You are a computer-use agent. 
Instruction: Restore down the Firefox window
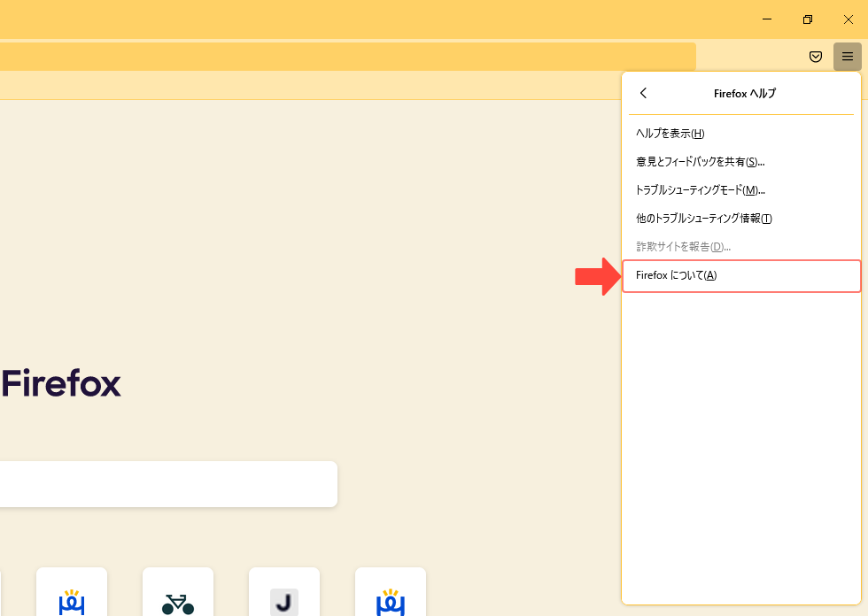[808, 19]
